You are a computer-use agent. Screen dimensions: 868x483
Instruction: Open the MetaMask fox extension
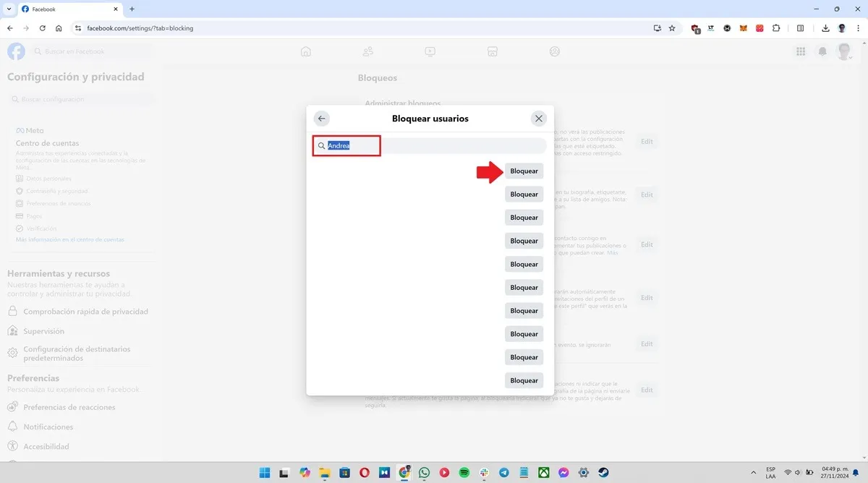coord(744,28)
